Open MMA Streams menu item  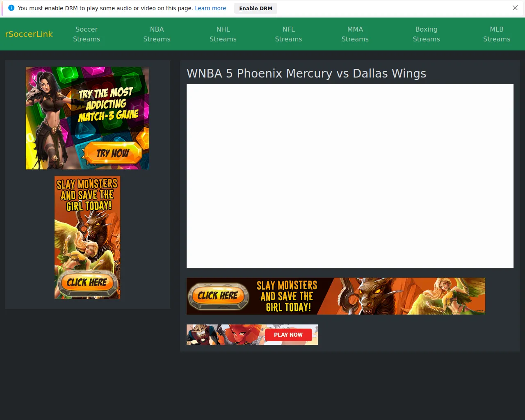coord(355,34)
